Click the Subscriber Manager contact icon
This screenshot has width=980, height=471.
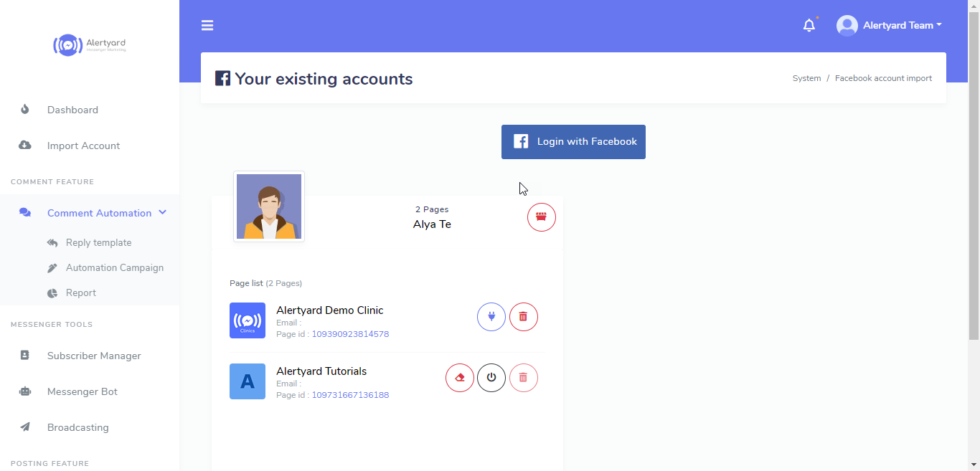point(25,355)
